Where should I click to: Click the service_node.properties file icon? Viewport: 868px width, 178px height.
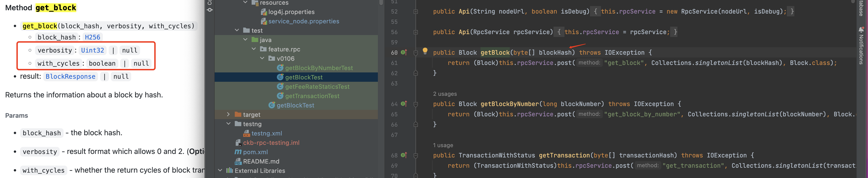click(264, 21)
